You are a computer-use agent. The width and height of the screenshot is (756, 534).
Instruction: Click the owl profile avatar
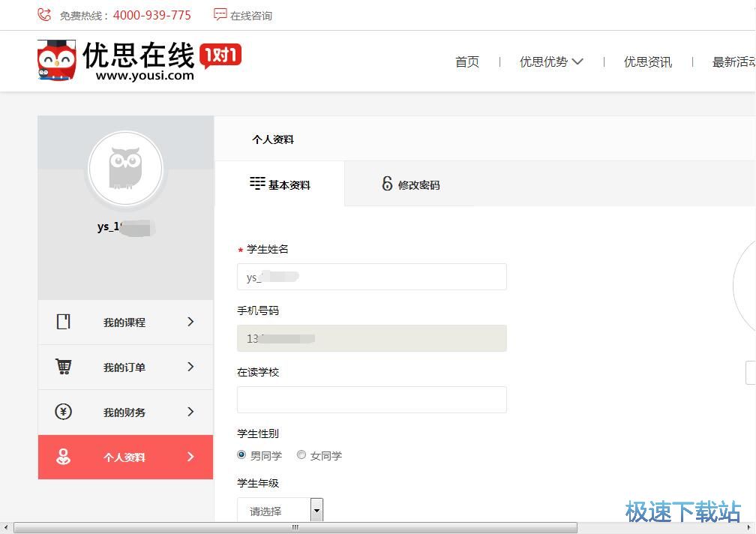click(x=126, y=168)
